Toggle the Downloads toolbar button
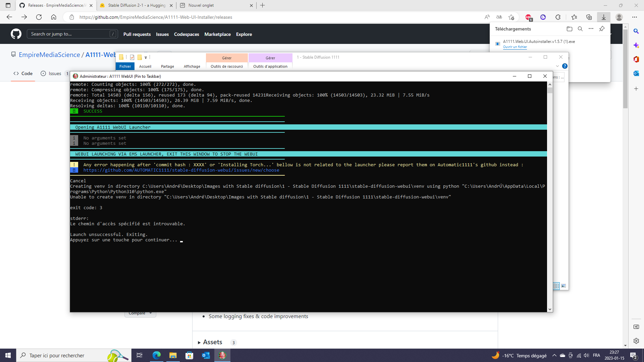644x362 pixels. tap(603, 17)
